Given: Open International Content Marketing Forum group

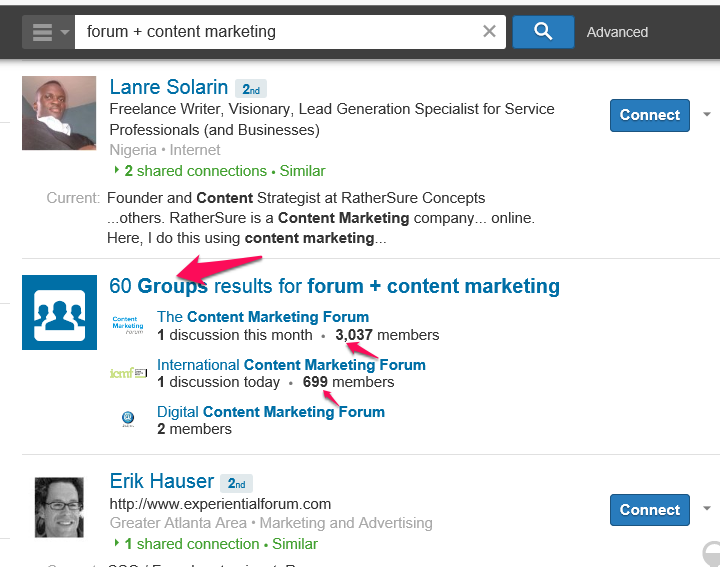Looking at the screenshot, I should (291, 365).
